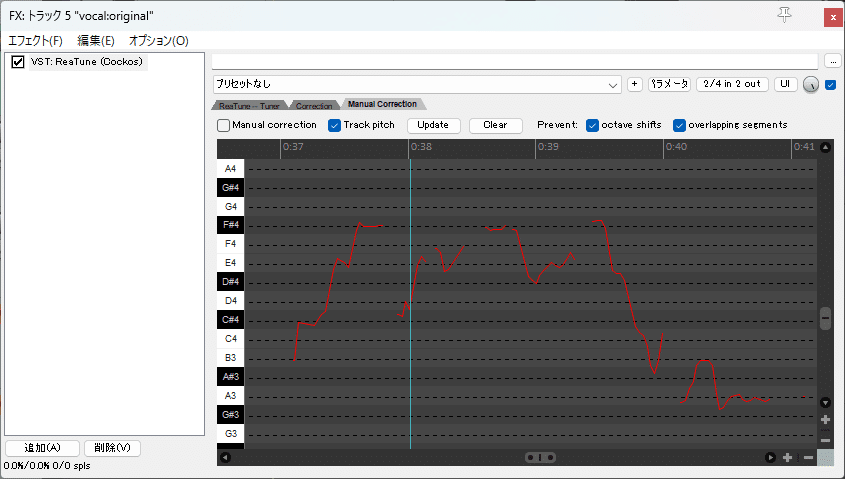Open the エフェクト(F) menu
This screenshot has width=845, height=479.
tap(35, 41)
